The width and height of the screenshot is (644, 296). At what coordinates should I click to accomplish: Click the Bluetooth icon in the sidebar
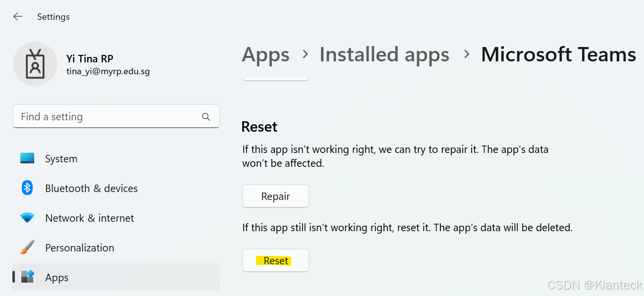point(27,188)
